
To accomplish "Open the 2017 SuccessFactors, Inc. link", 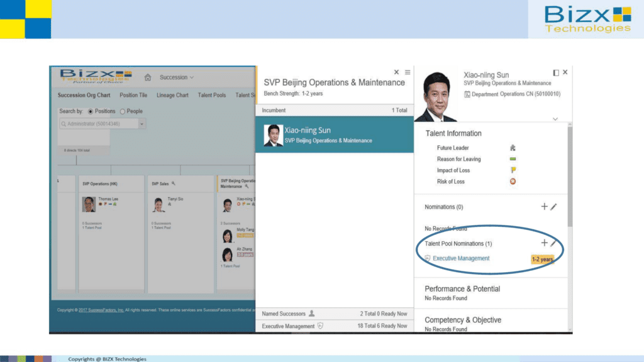I will 101,310.
